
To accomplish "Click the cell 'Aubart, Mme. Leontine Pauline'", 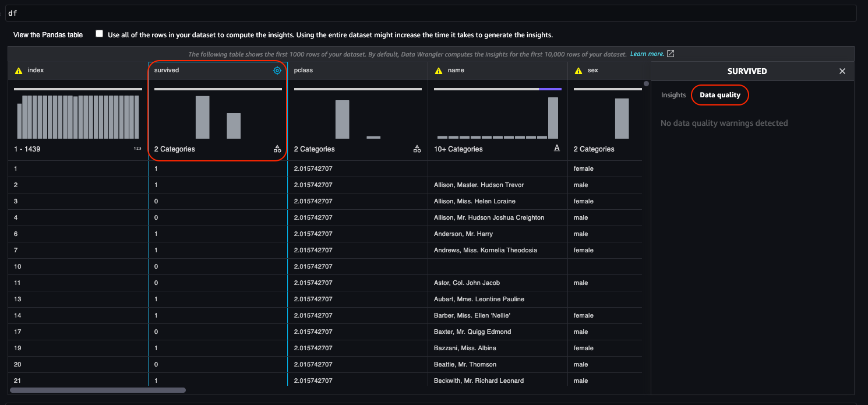I will point(479,299).
